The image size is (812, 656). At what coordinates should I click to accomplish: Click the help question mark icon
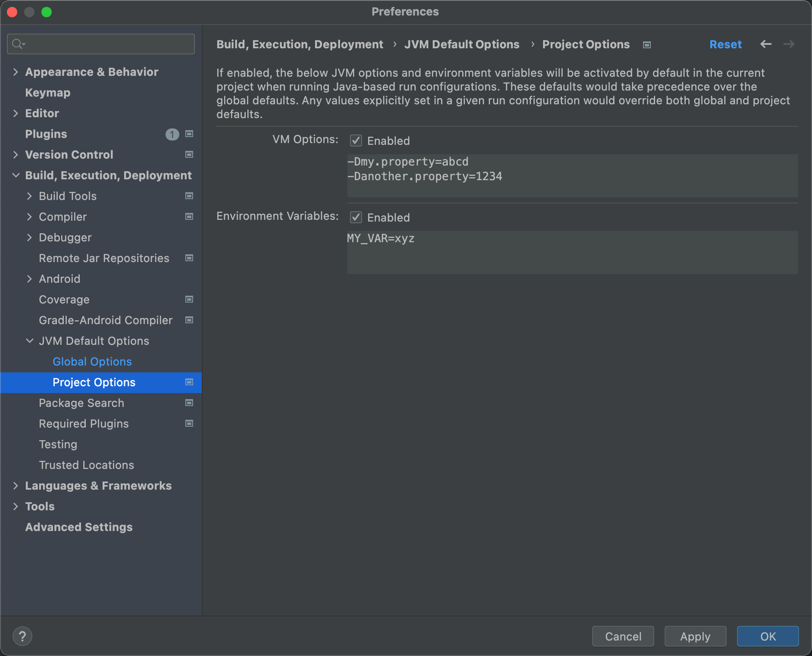tap(22, 636)
